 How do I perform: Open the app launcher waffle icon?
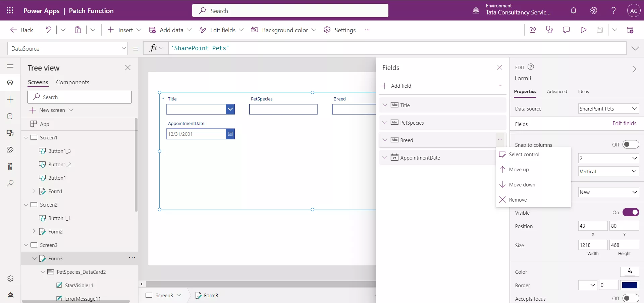[x=10, y=10]
